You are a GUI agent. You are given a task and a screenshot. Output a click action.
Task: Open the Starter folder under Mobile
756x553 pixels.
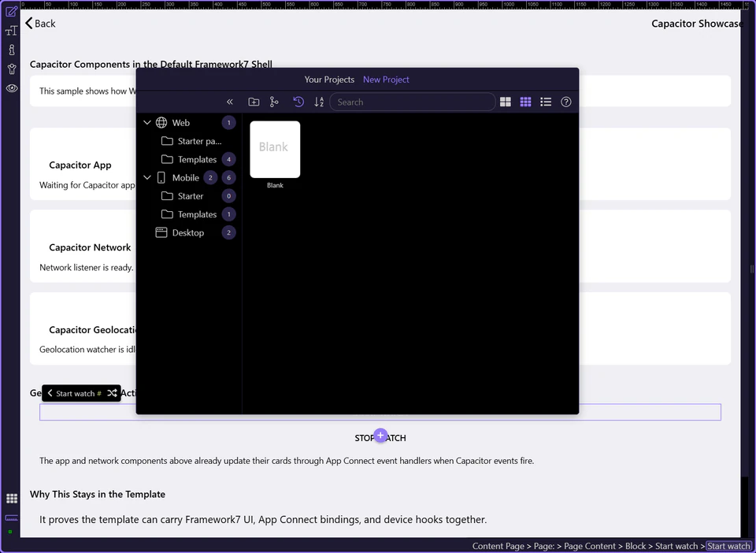click(x=182, y=195)
